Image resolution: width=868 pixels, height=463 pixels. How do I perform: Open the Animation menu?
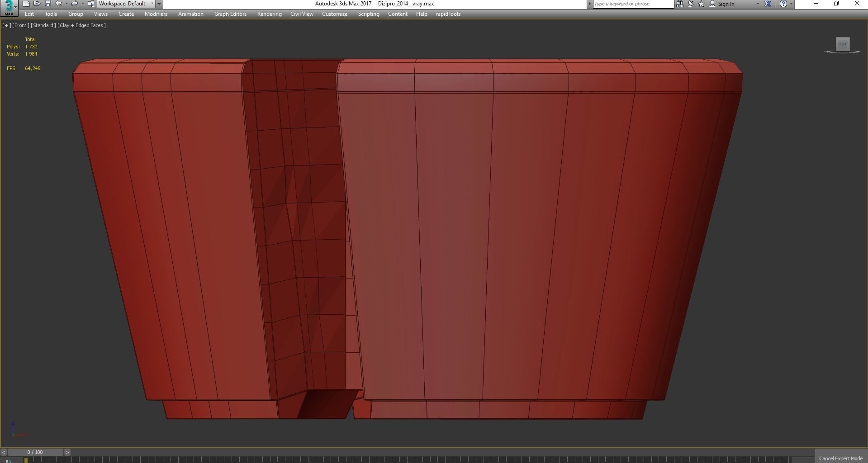(190, 14)
